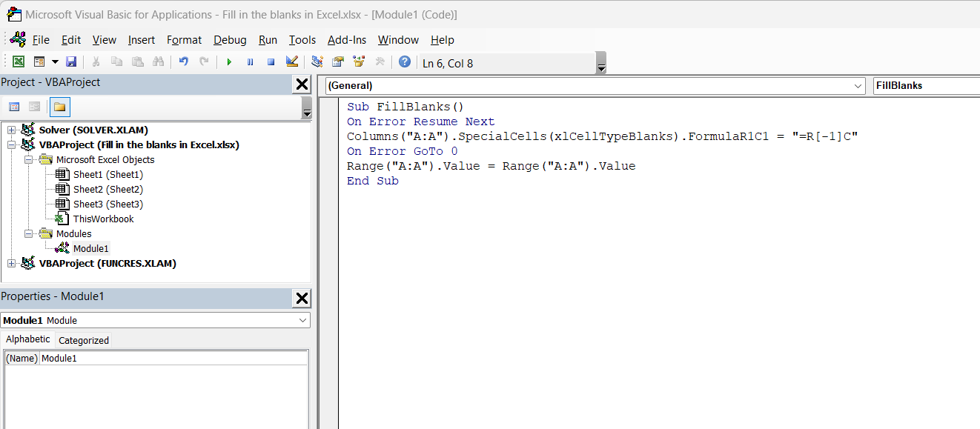Open the Run menu
980x429 pixels.
pos(268,40)
